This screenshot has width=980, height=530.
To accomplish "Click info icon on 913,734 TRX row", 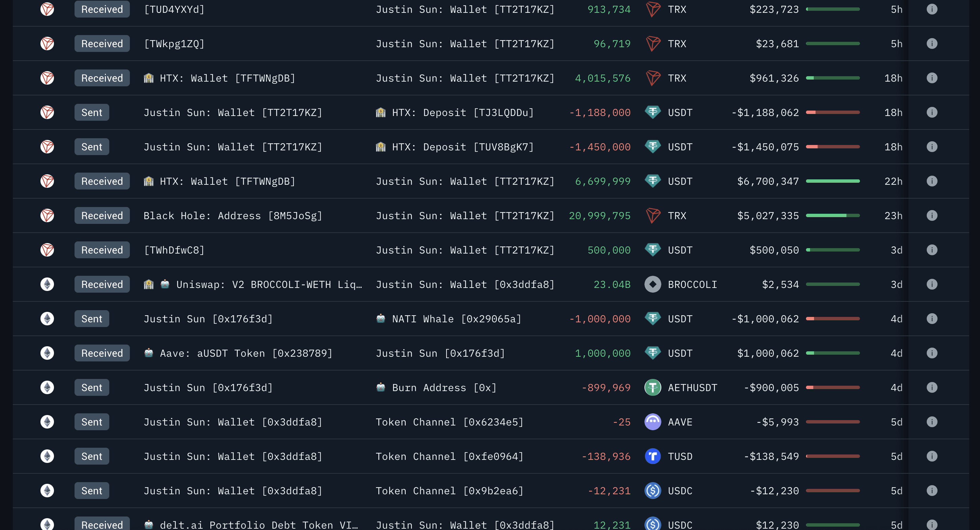I will [932, 9].
